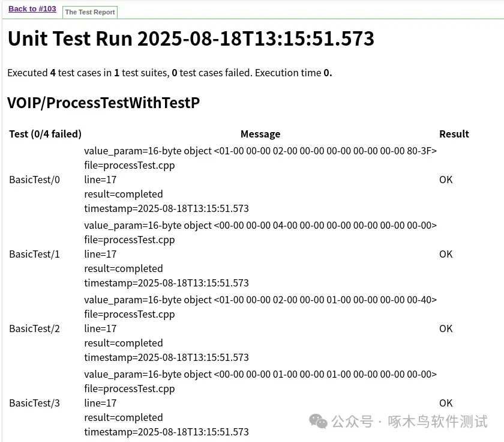Select The Test Report tab
Image resolution: width=504 pixels, height=442 pixels.
(x=90, y=12)
